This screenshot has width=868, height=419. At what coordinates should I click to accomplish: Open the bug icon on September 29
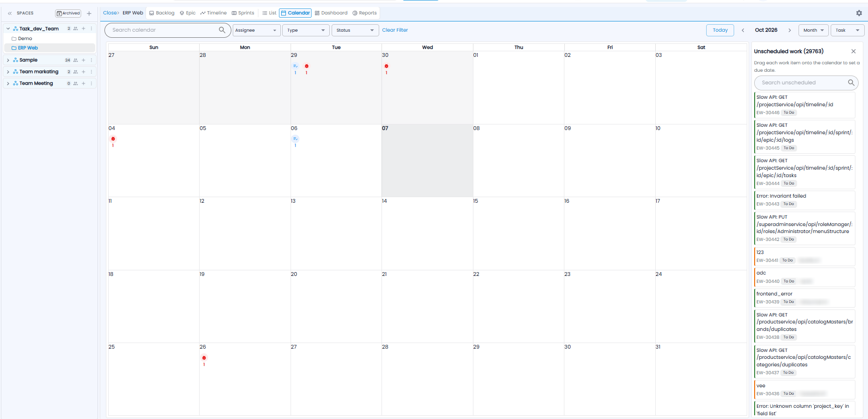click(x=306, y=66)
